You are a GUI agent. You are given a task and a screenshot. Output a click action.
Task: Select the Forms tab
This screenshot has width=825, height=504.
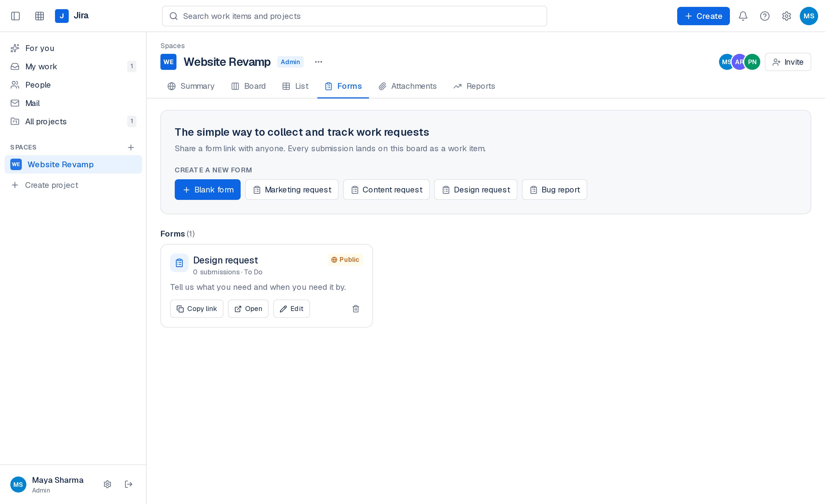tap(343, 86)
